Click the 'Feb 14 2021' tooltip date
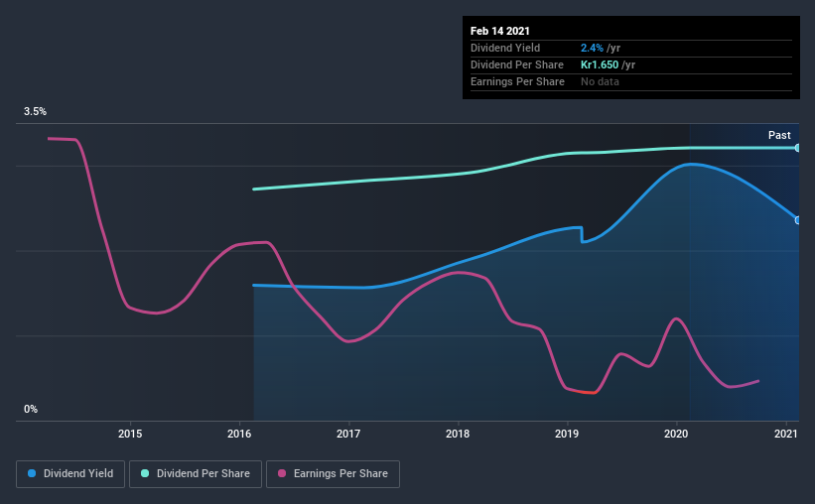This screenshot has height=504, width=815. tap(500, 31)
